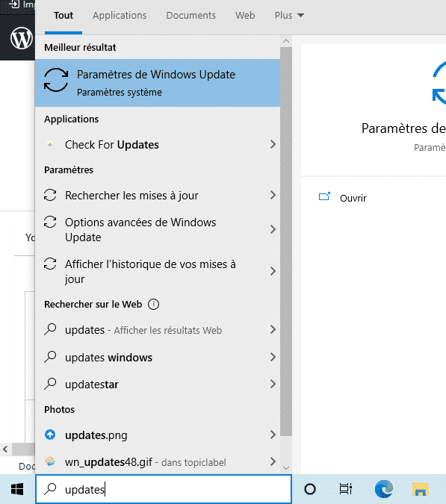Click info icon next to Rechercher sur le Web
This screenshot has width=446, height=504.
pyautogui.click(x=153, y=304)
